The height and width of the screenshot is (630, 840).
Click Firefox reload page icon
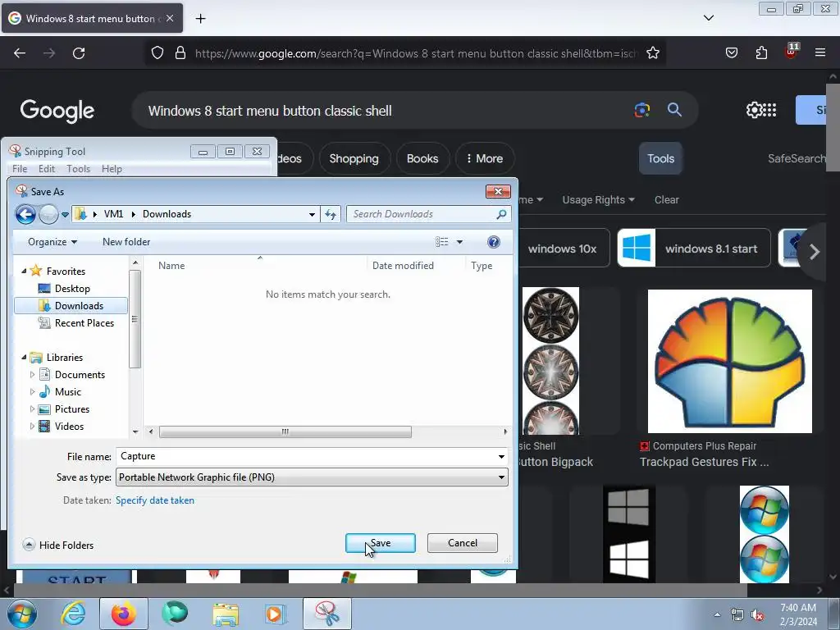tap(79, 53)
